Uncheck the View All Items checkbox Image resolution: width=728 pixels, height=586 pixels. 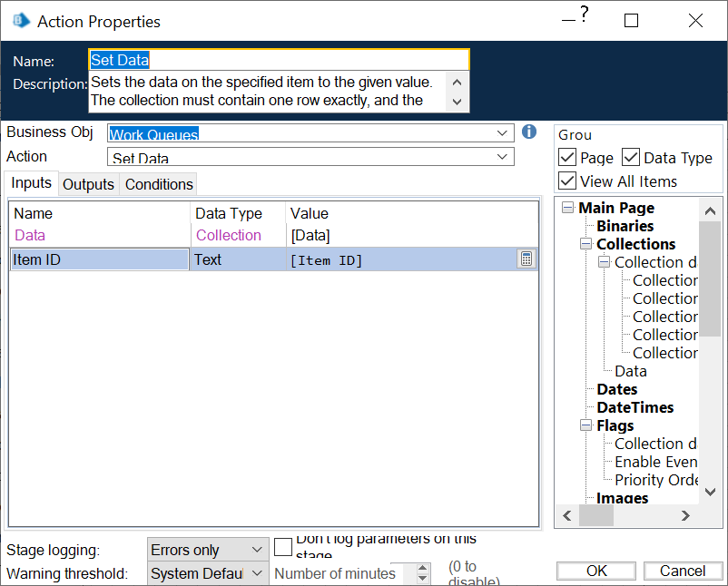click(567, 181)
